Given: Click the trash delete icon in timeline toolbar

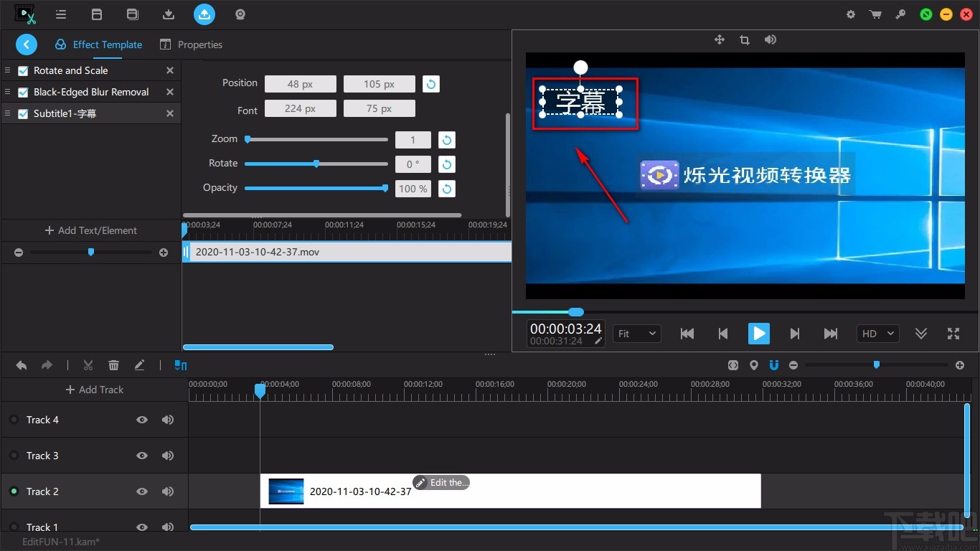Looking at the screenshot, I should pyautogui.click(x=113, y=365).
